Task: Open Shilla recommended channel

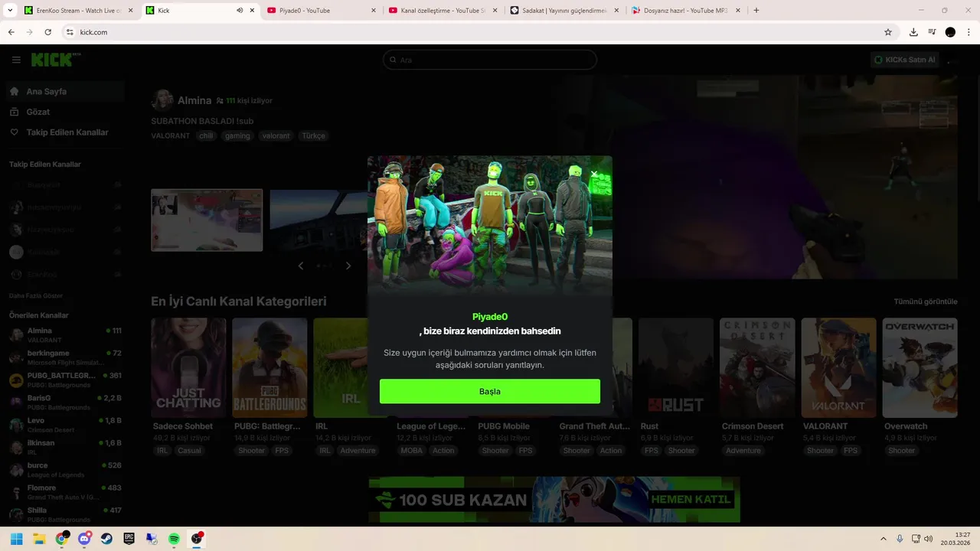Action: point(64,514)
